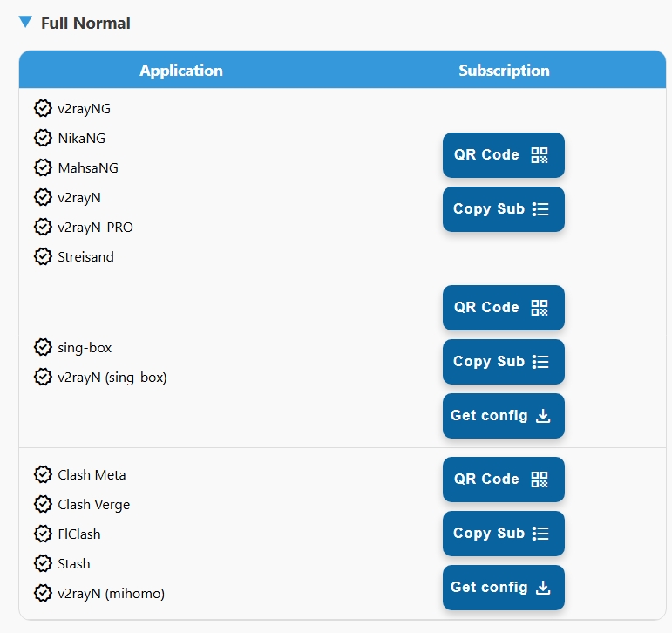Click verified badge icon beside v2rayNG

click(43, 108)
